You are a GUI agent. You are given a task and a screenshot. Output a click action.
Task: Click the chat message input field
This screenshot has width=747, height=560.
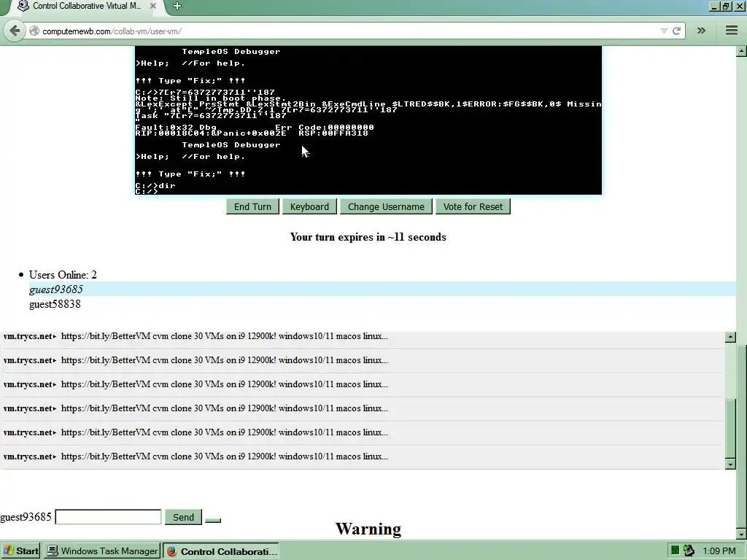[x=108, y=517]
